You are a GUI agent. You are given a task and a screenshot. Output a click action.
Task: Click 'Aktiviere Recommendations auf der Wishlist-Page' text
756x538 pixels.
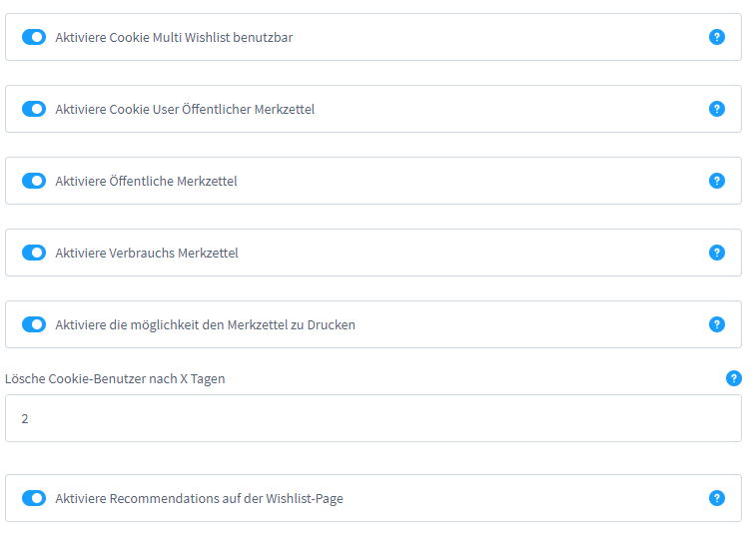pyautogui.click(x=199, y=499)
